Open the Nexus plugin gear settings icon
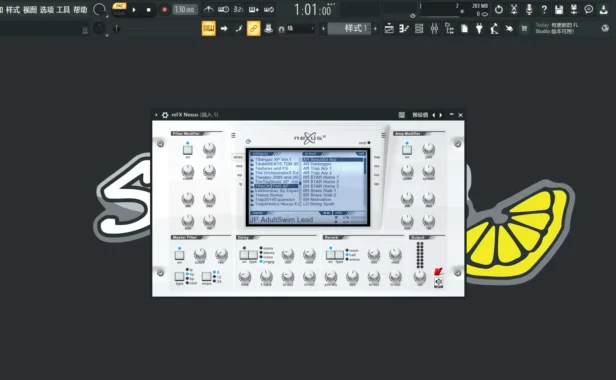Screen dimensions: 616x380 tap(165, 115)
